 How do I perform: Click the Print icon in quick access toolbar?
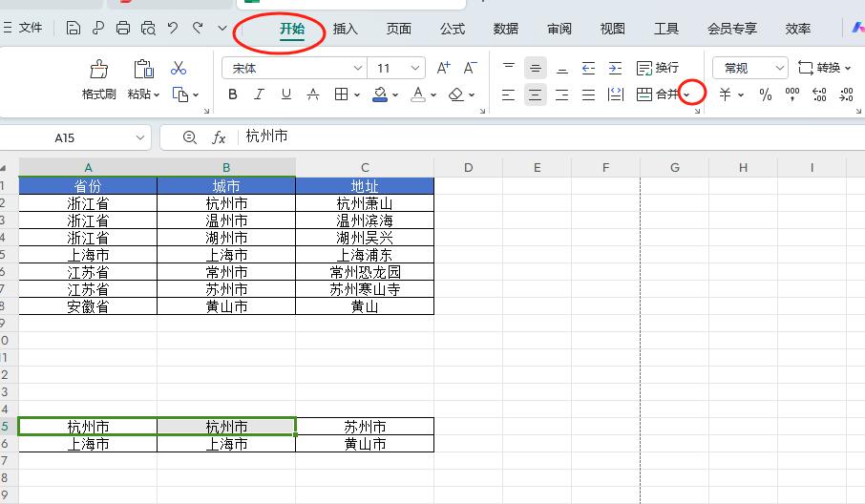pos(123,28)
